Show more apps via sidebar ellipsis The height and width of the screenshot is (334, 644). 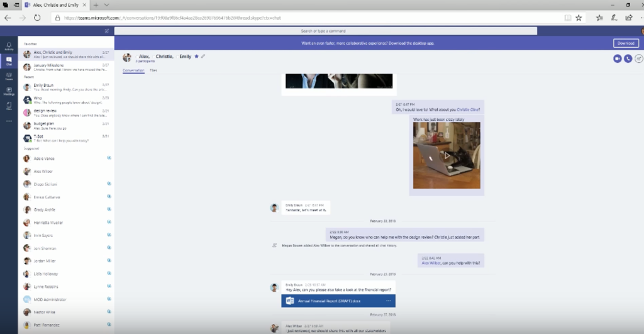[x=9, y=121]
